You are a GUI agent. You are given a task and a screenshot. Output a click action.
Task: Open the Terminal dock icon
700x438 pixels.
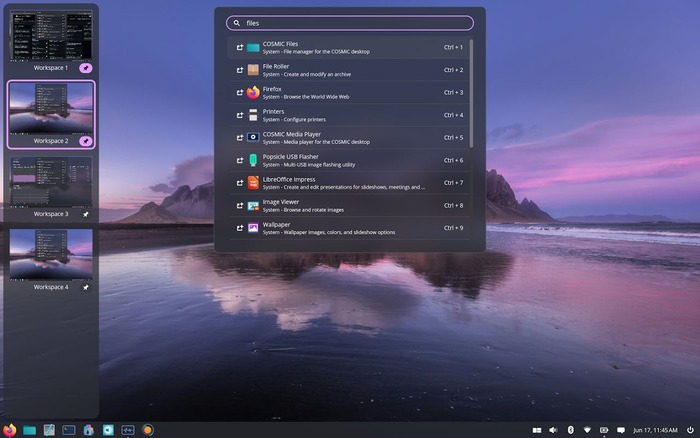69,430
